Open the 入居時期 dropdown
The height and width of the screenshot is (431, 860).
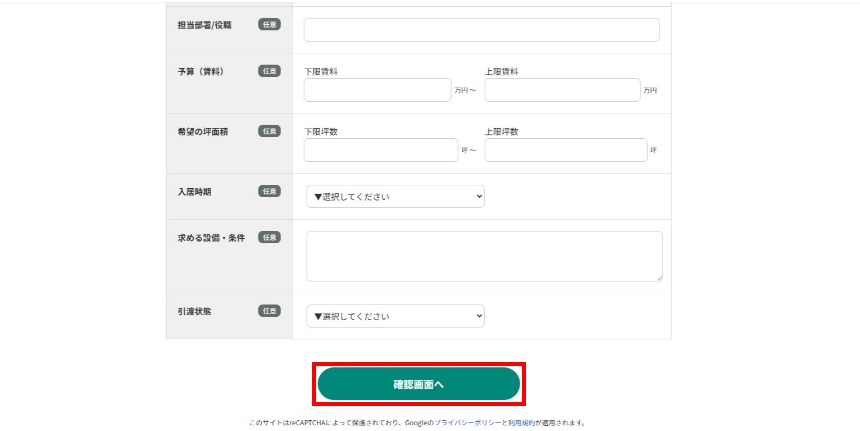395,197
